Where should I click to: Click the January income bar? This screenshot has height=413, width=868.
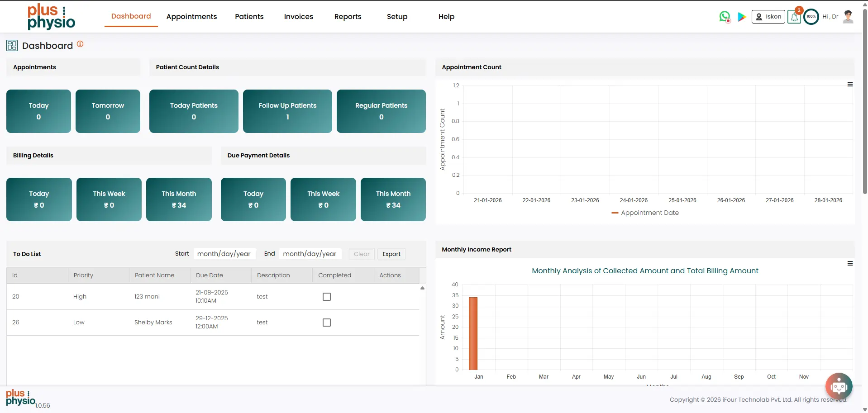pyautogui.click(x=473, y=333)
